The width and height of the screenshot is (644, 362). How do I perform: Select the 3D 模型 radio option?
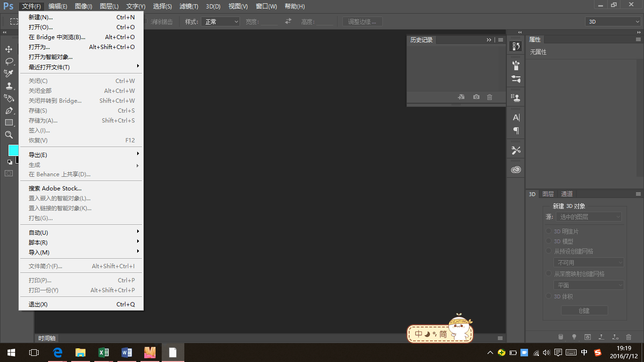[549, 241]
